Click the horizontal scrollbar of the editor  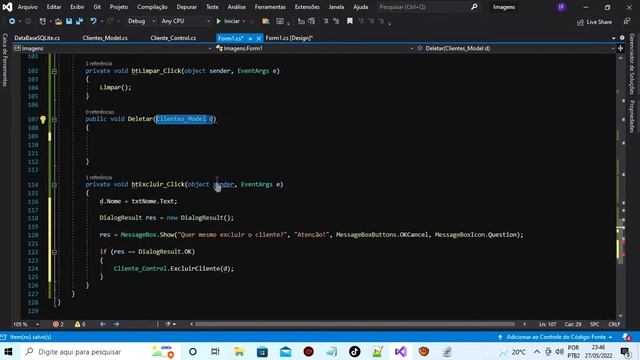(x=355, y=324)
